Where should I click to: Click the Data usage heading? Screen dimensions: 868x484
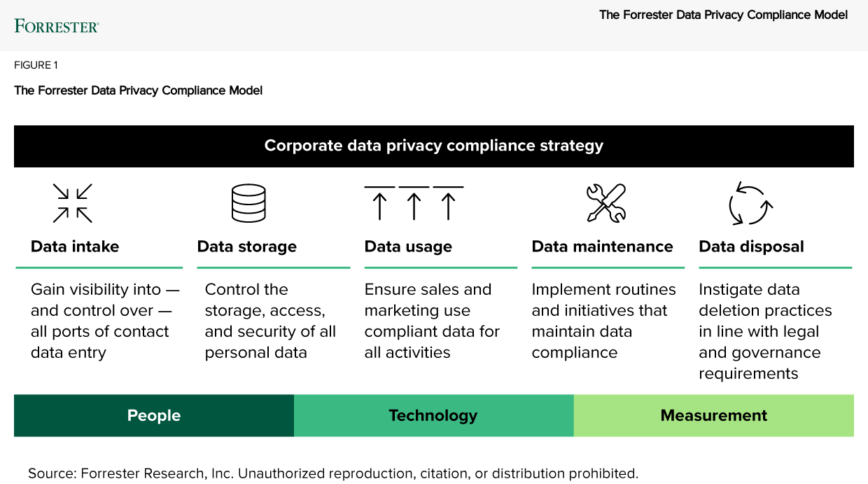tap(408, 247)
